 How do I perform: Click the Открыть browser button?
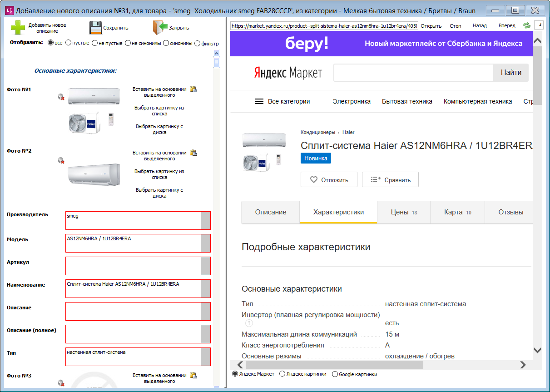[x=431, y=26]
